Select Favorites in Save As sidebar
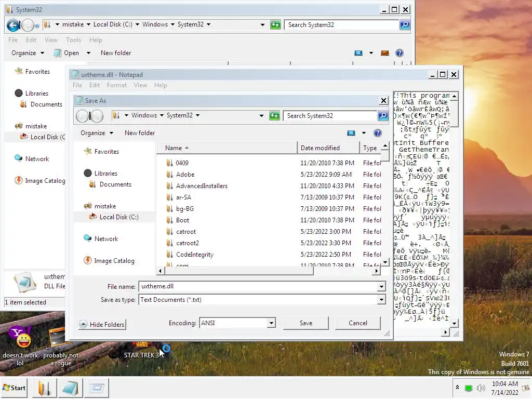This screenshot has height=399, width=532. 107,152
